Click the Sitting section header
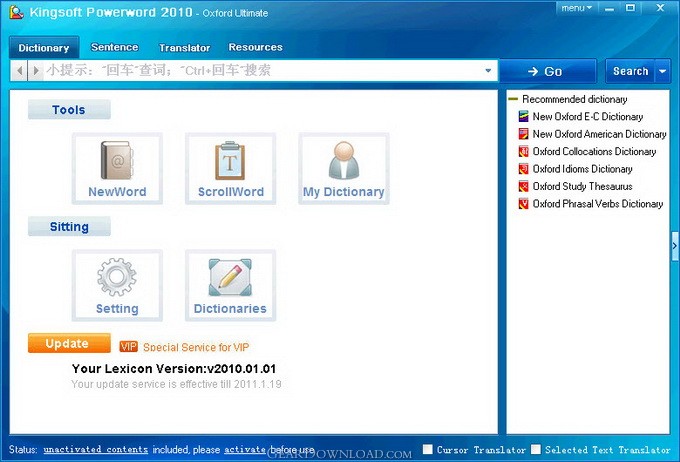Viewport: 680px width, 462px height. pyautogui.click(x=69, y=226)
